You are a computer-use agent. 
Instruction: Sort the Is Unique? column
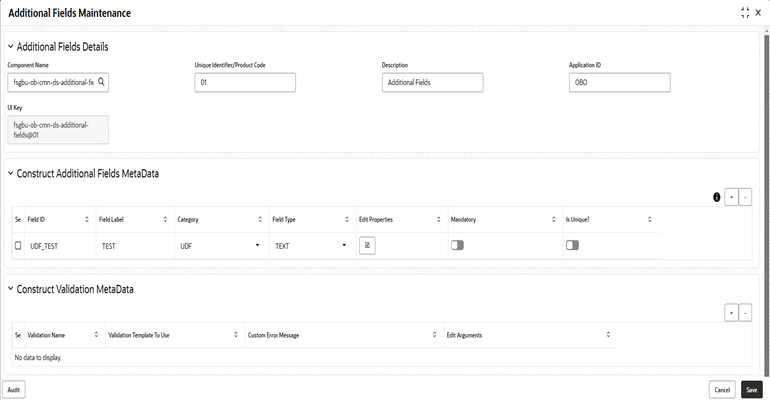[x=650, y=219]
